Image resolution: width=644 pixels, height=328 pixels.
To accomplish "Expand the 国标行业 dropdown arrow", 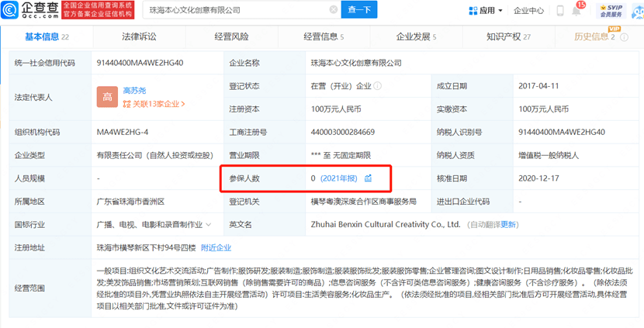I will (208, 225).
